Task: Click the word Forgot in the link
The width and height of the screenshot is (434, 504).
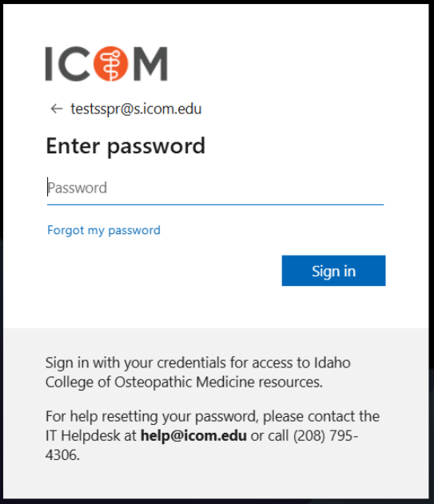Action: coord(66,230)
